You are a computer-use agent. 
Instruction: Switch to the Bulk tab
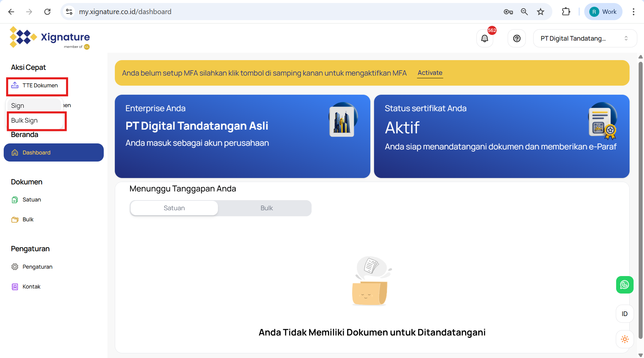(266, 208)
